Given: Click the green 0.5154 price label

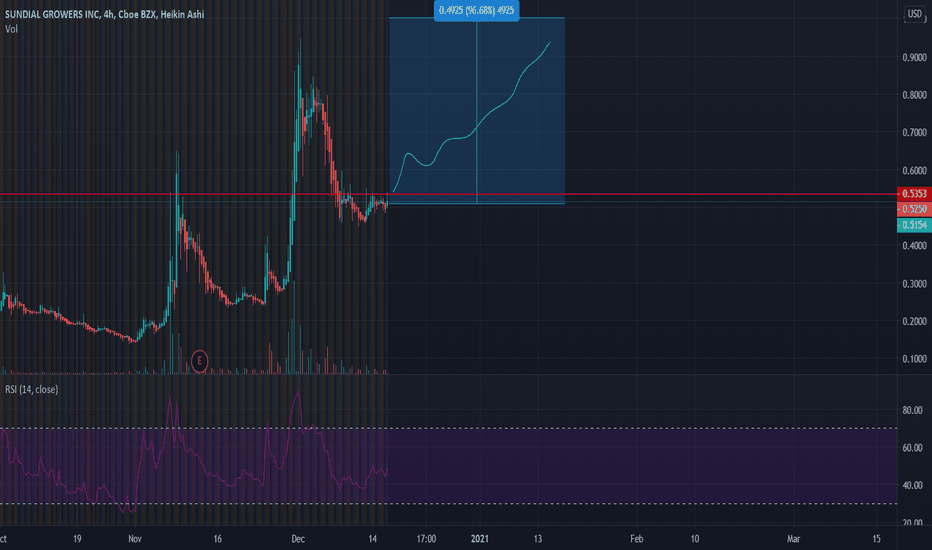Looking at the screenshot, I should [914, 225].
